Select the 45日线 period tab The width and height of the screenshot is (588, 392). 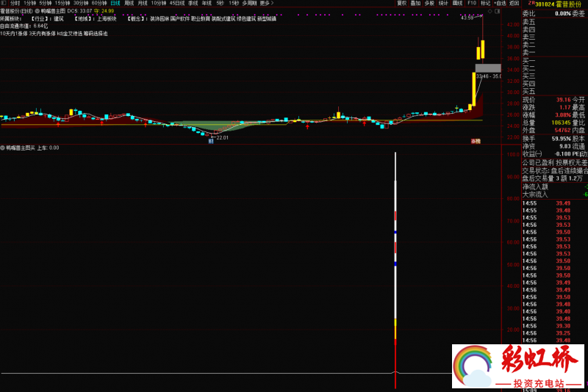(x=177, y=3)
